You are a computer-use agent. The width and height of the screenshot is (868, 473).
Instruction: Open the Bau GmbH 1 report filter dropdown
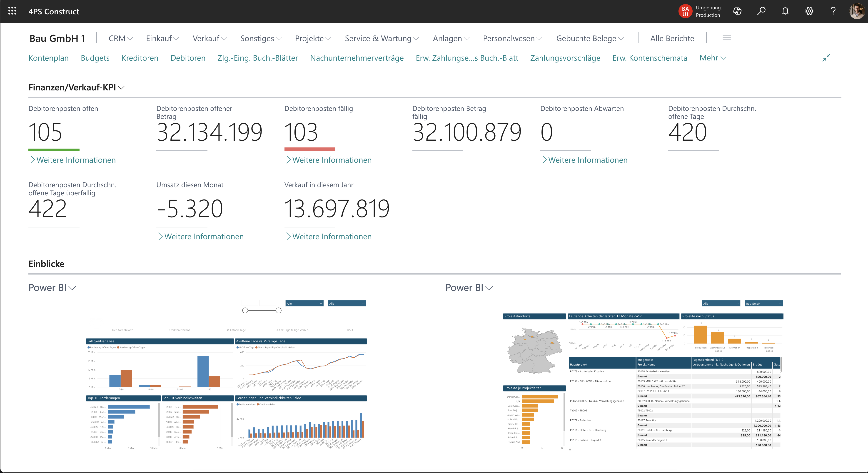coord(763,303)
